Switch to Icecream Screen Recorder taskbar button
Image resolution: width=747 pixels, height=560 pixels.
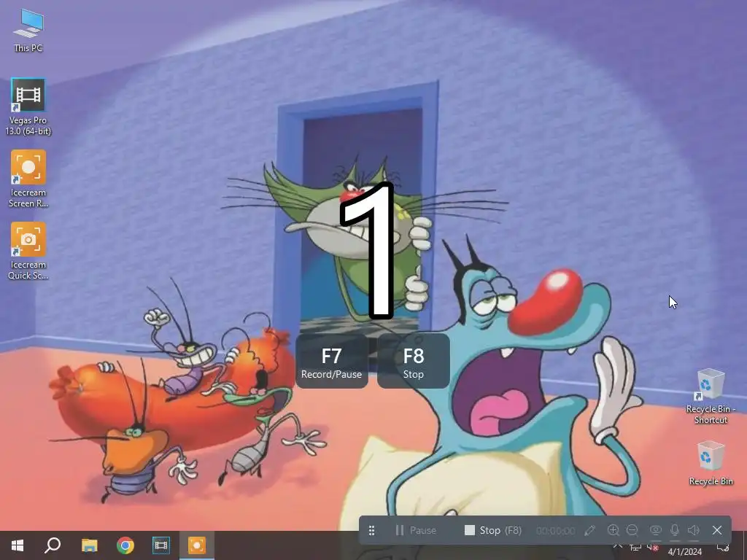(x=197, y=545)
